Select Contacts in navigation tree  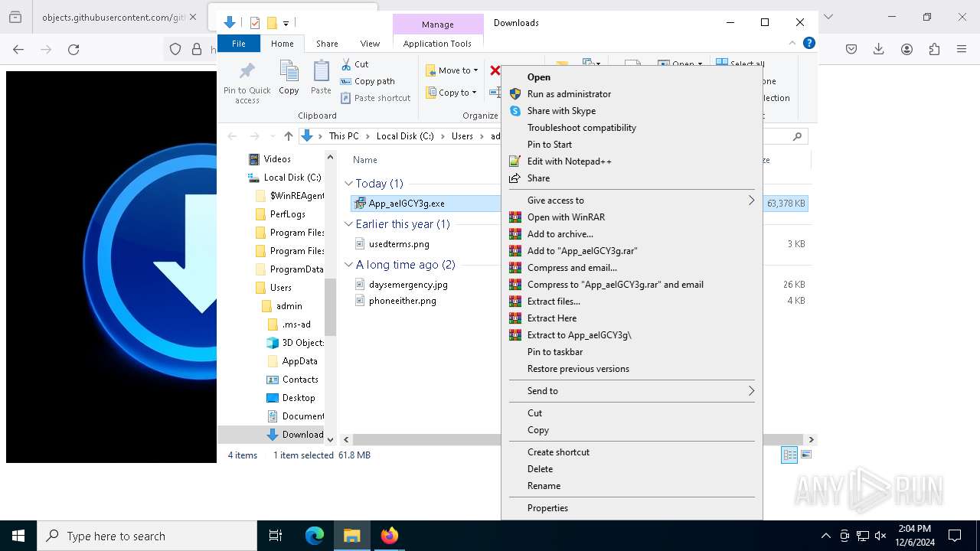click(x=300, y=380)
